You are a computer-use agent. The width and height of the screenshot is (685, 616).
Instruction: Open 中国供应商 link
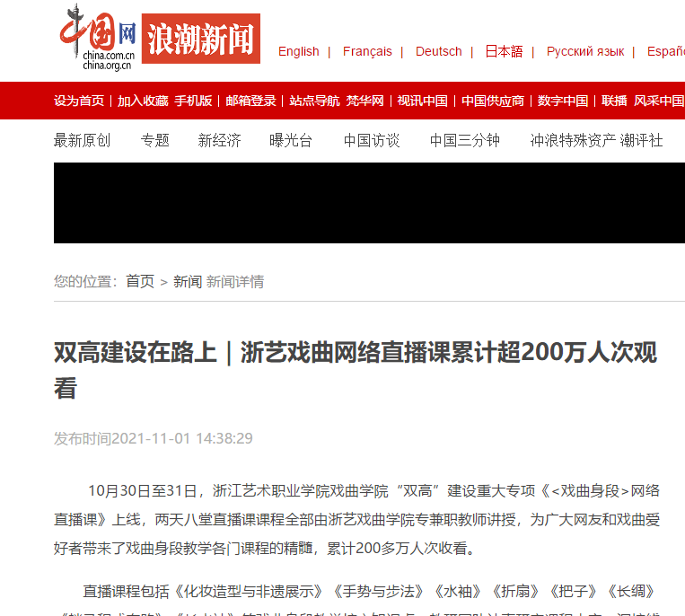[493, 101]
